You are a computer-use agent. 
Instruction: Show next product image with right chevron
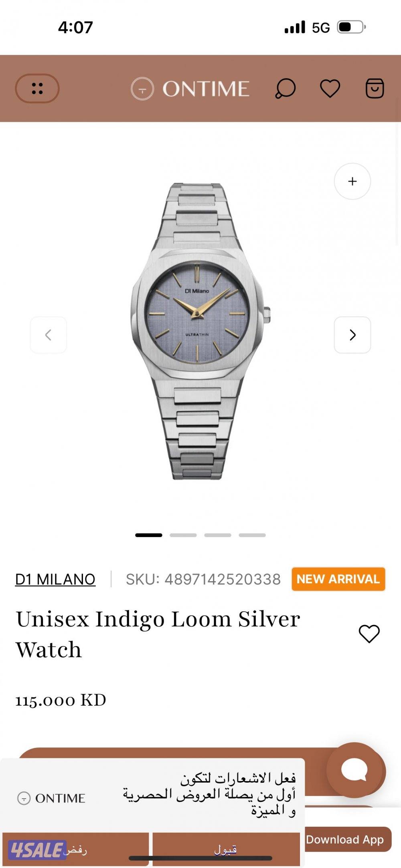[x=352, y=335]
